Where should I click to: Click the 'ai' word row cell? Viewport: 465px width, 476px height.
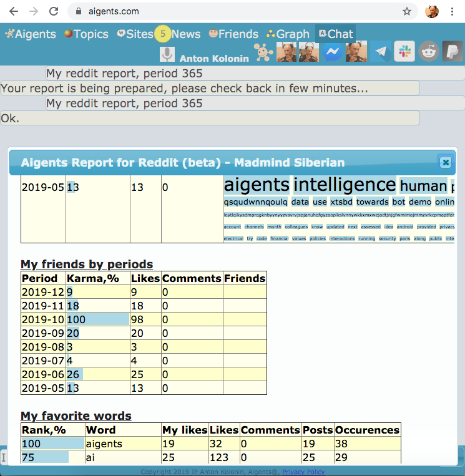click(123, 457)
